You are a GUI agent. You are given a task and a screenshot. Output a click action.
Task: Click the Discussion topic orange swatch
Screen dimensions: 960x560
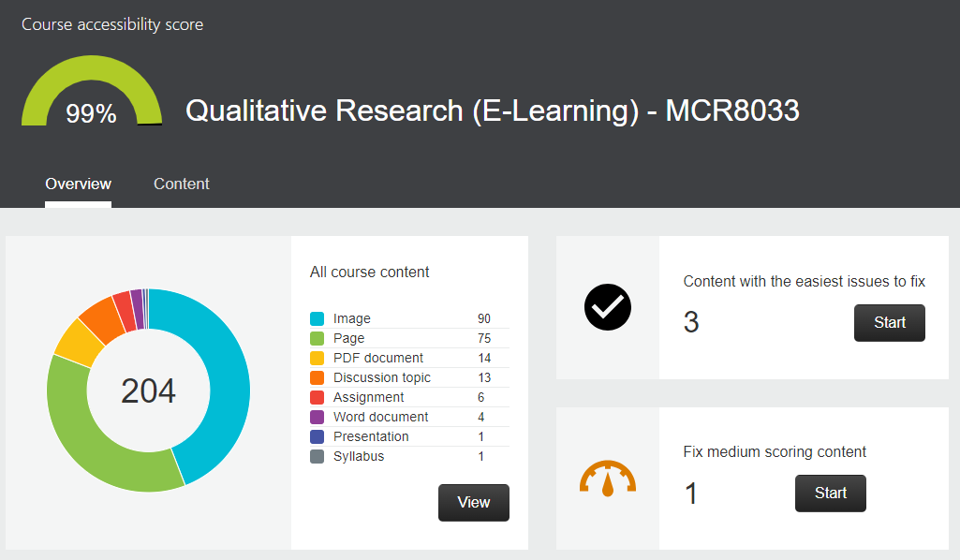317,377
